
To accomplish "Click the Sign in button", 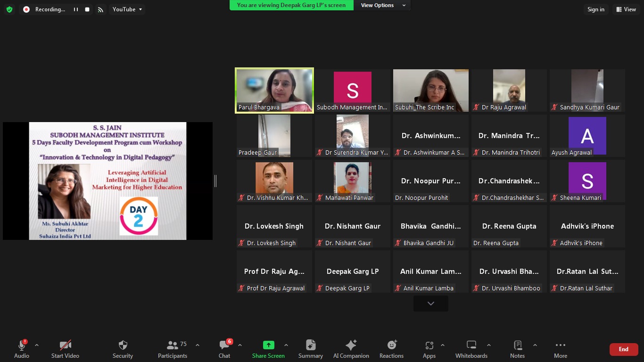I will pos(595,9).
